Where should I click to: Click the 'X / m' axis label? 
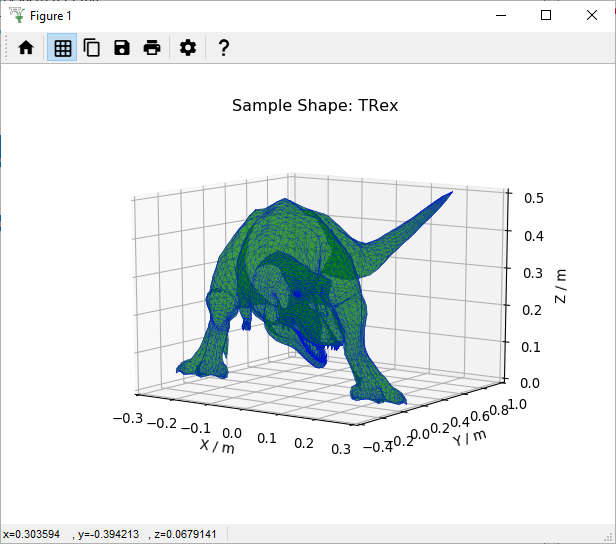pyautogui.click(x=217, y=448)
